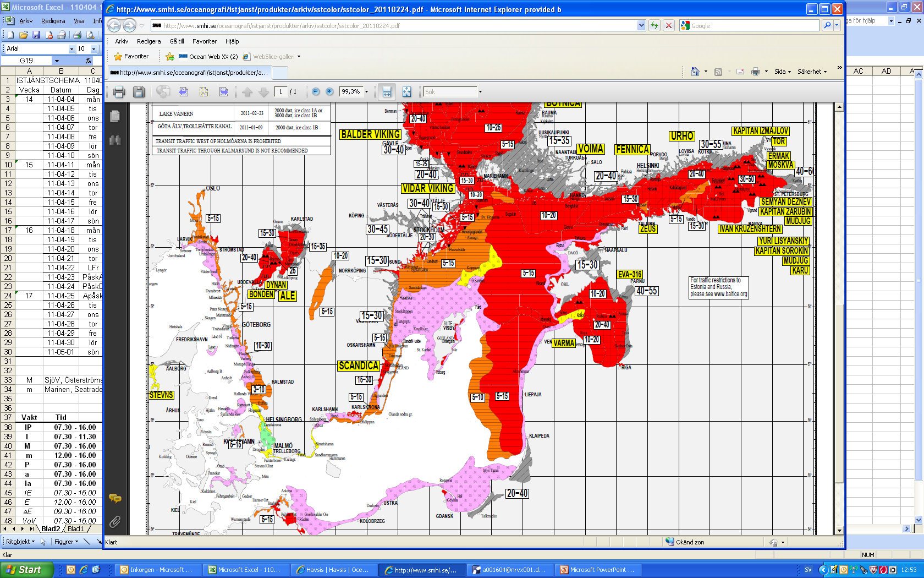Click the PDF save copy floppy icon
Screen dimensions: 924x578
[x=139, y=92]
